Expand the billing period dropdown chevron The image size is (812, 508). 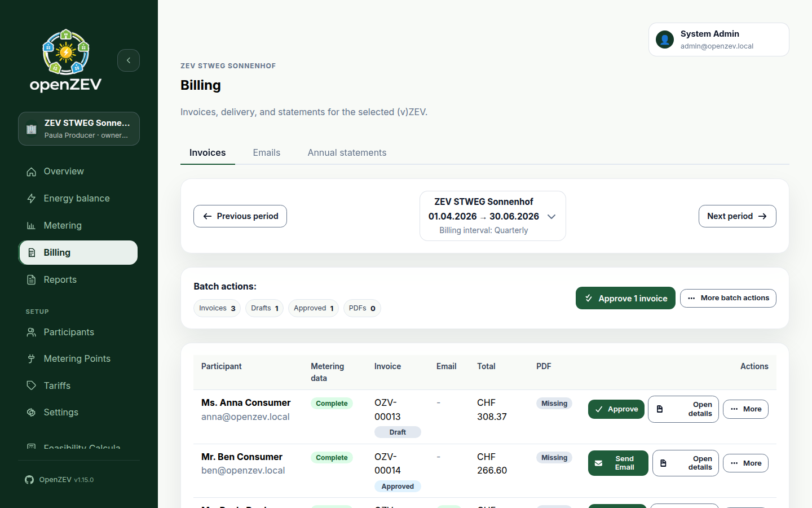(551, 217)
